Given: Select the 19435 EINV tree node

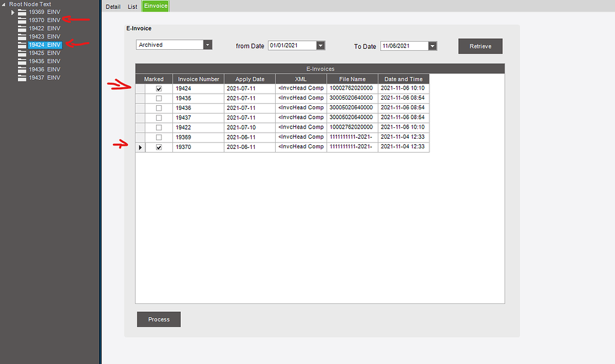Looking at the screenshot, I should tap(44, 61).
